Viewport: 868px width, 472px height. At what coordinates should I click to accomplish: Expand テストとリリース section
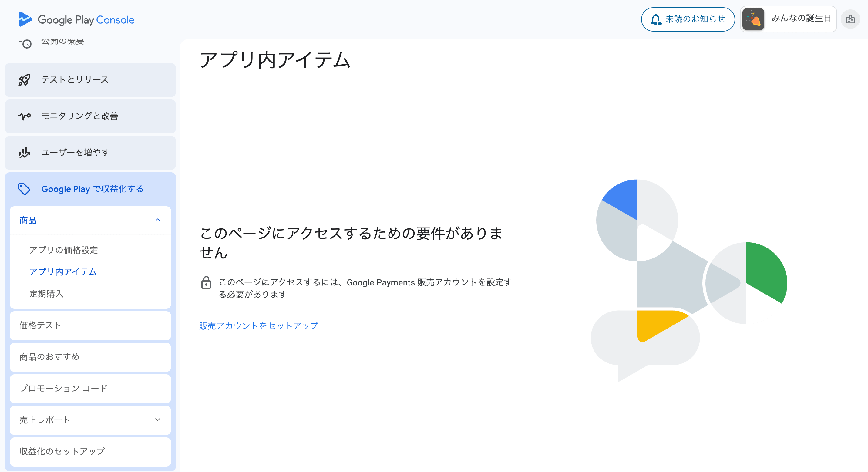90,80
